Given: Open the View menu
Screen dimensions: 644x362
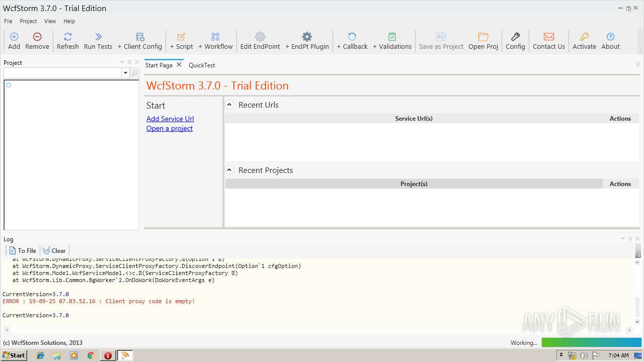Looking at the screenshot, I should click(50, 21).
